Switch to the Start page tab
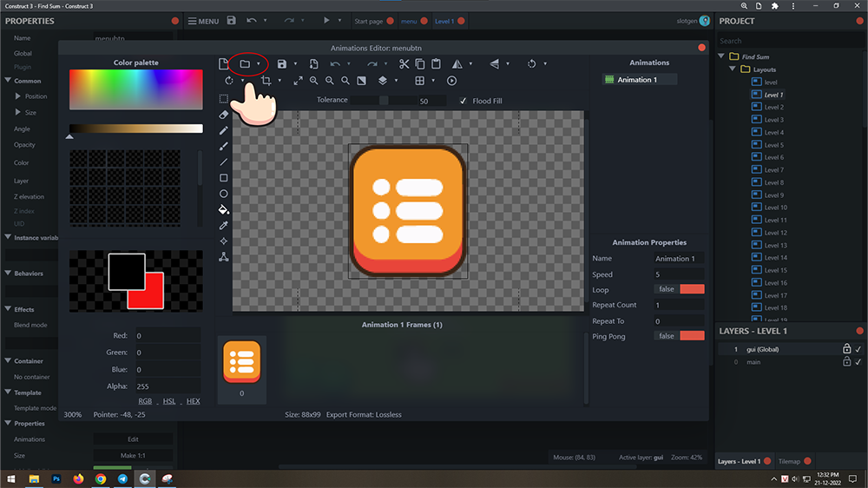The image size is (868, 488). click(368, 21)
